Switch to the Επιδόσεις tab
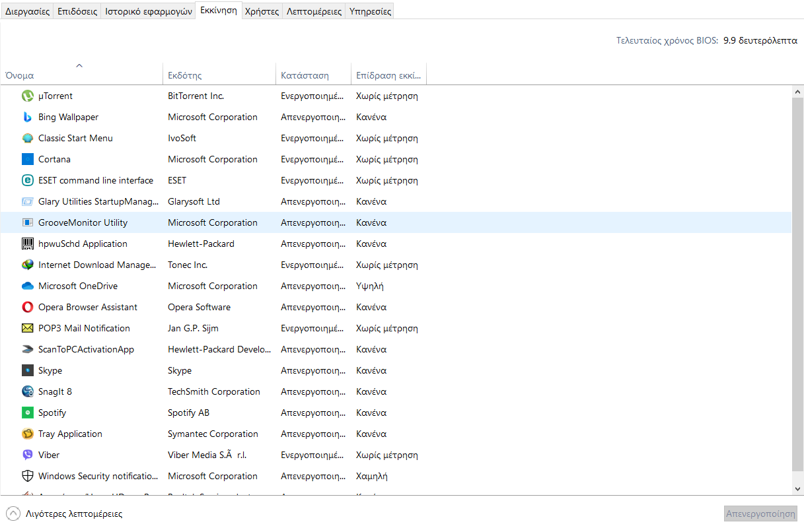The image size is (804, 532). tap(77, 11)
